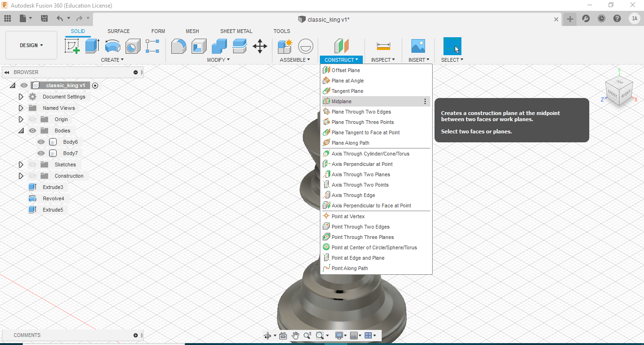Switch to the SURFACE tab
Image resolution: width=644 pixels, height=345 pixels.
pos(118,31)
